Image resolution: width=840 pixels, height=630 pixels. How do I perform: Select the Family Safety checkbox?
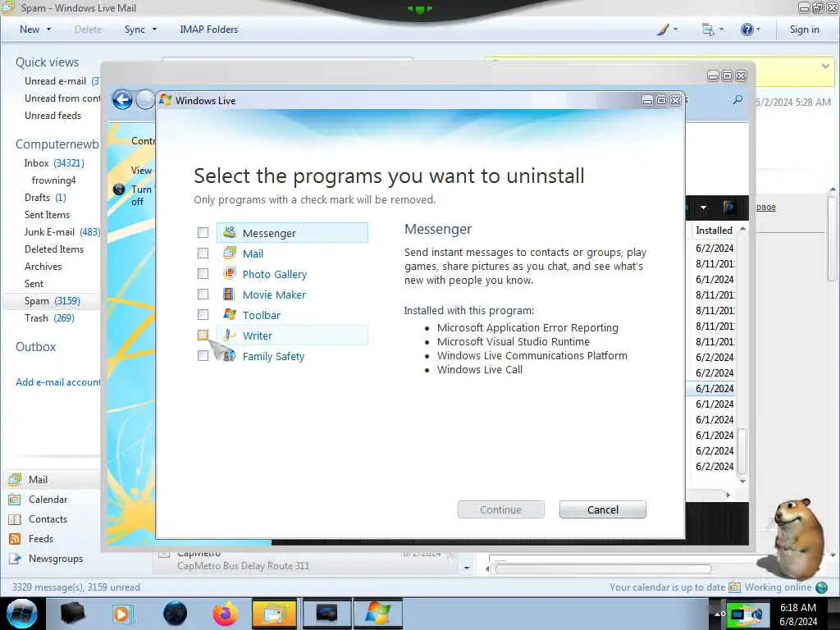coord(203,356)
